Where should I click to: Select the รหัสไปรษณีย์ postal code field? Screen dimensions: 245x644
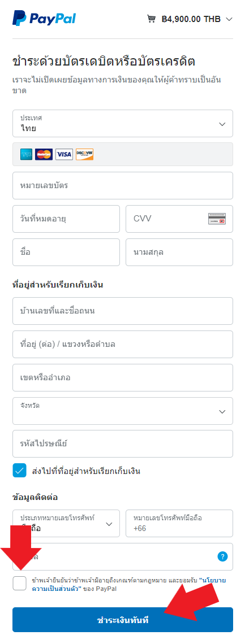point(123,443)
